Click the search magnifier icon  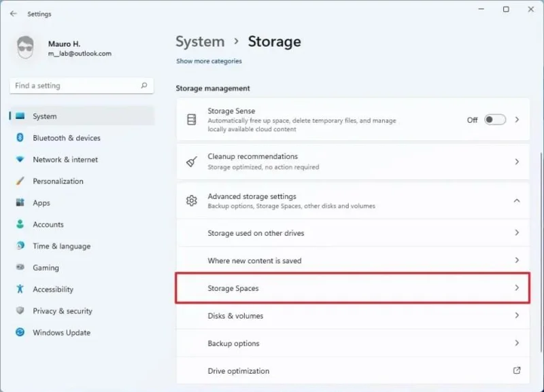click(x=144, y=86)
